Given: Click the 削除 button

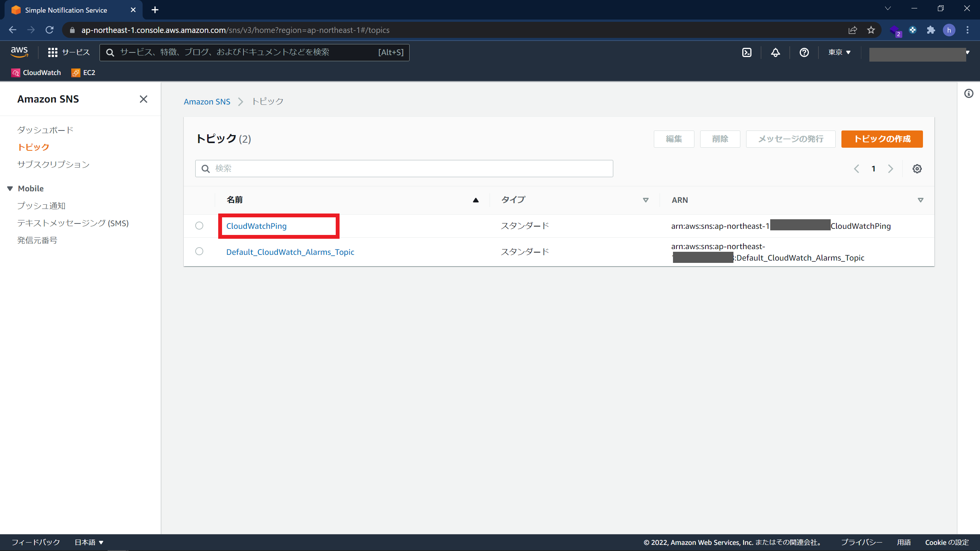Looking at the screenshot, I should (x=720, y=139).
